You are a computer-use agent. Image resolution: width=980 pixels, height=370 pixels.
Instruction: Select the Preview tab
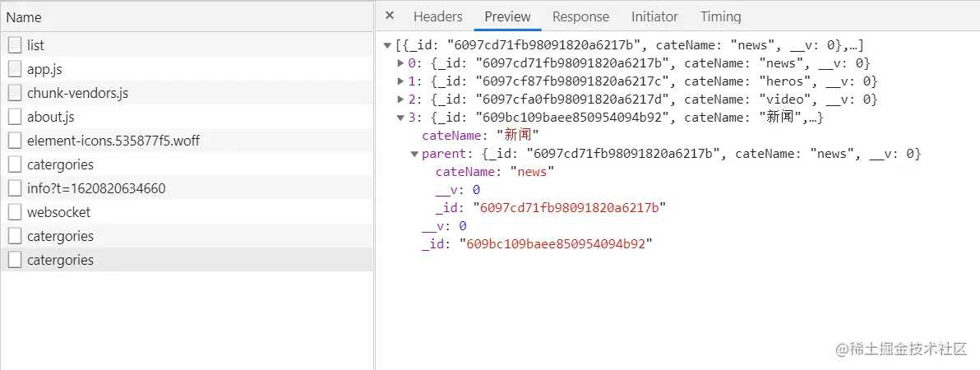click(x=507, y=17)
